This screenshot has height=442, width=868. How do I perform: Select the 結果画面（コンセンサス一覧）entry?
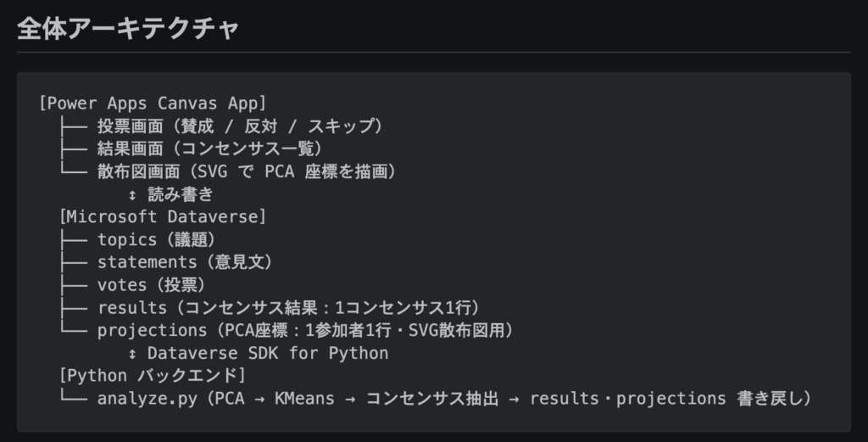coord(209,149)
